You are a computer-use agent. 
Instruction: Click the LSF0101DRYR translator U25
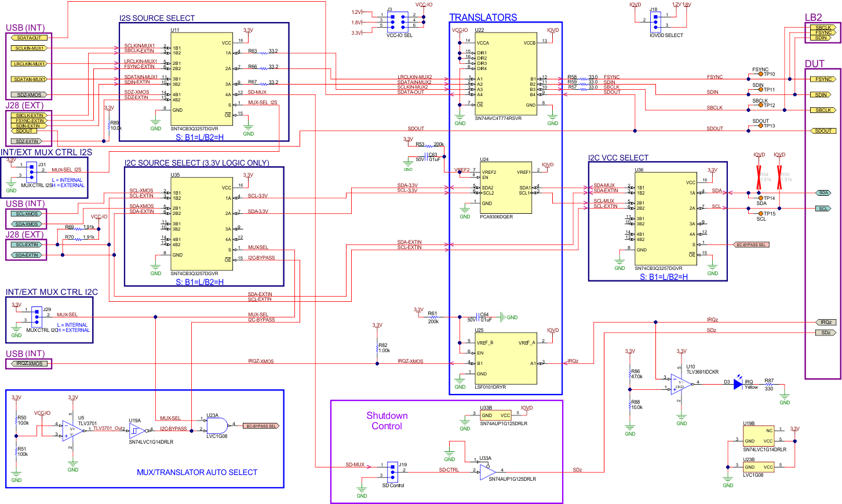click(504, 357)
